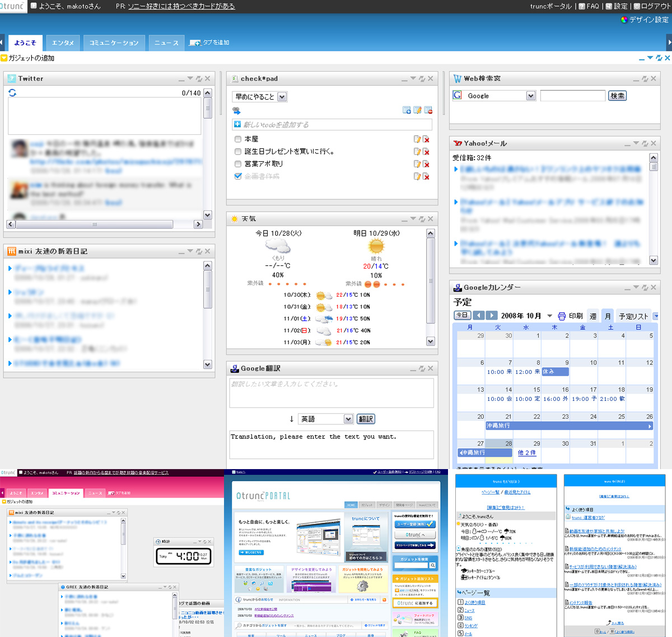The image size is (672, 637).
Task: Select the 週 view in Google Calendar
Action: [593, 316]
